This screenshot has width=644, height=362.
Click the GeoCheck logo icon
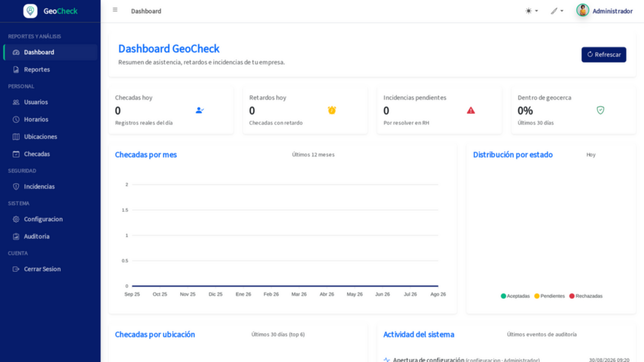tap(30, 11)
